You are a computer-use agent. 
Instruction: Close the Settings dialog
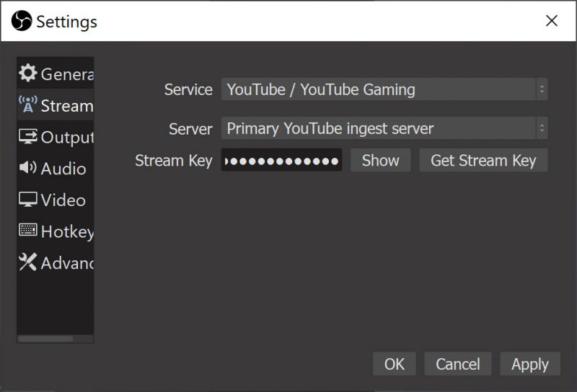552,21
